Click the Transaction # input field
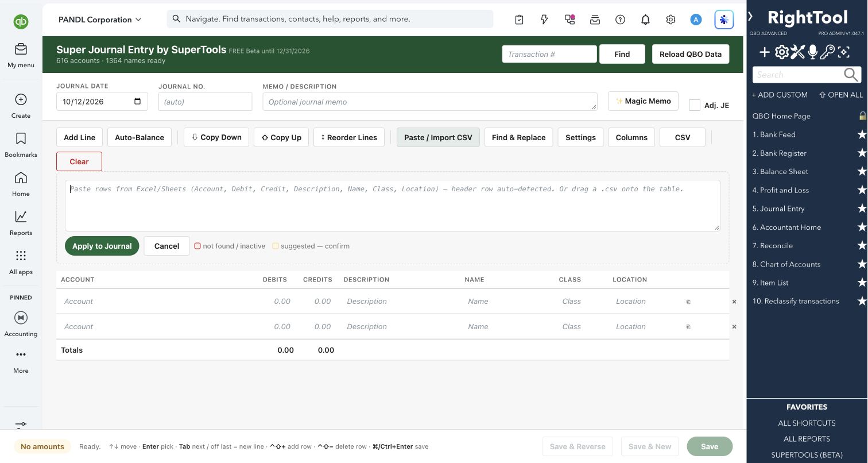Screen dimensions: 868x463 [x=549, y=54]
